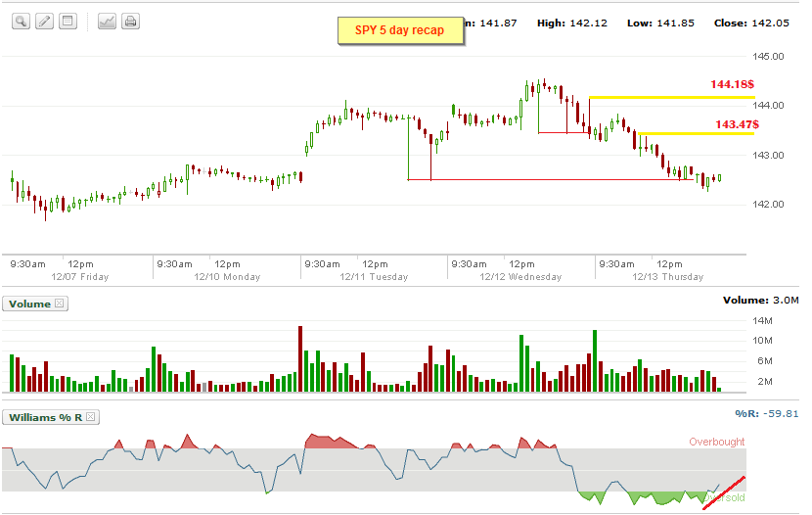Select the SPY 5 day recap note
The width and height of the screenshot is (812, 515).
[400, 30]
